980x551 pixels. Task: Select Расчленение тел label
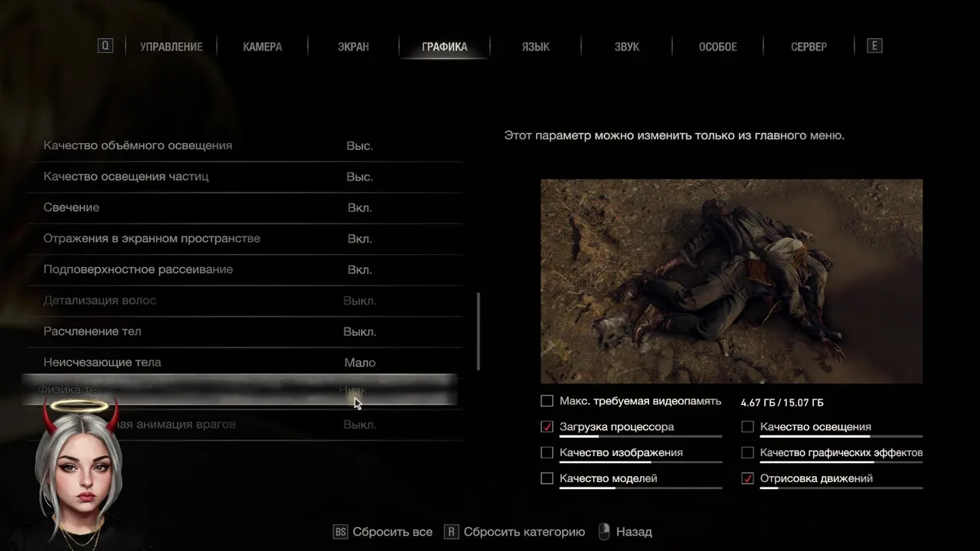point(92,331)
